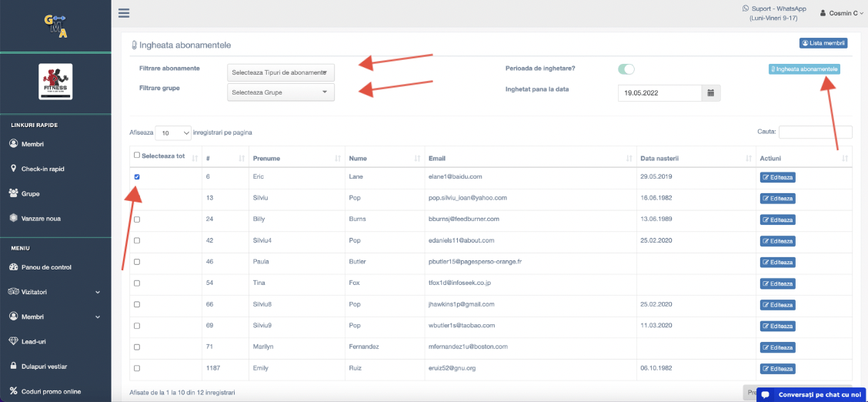The image size is (868, 402).
Task: Click email bburnsj@feedburner.com
Action: tap(464, 219)
